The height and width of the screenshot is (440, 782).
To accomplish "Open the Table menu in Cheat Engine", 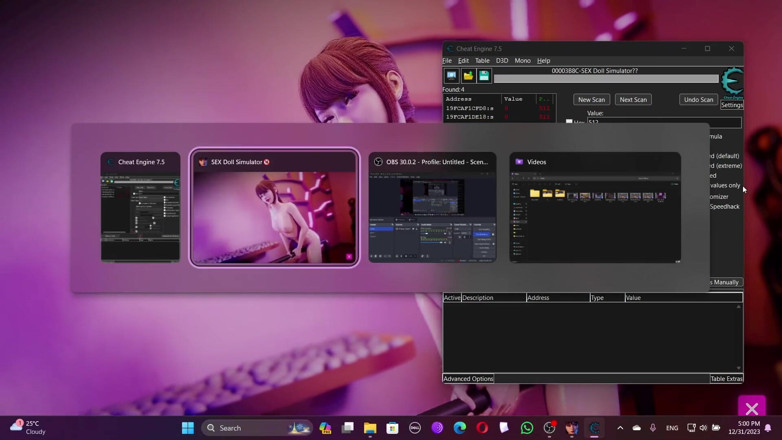I will point(482,61).
